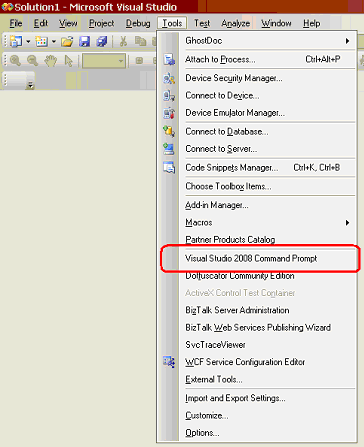Click the Copy icon in the toolbar

[140, 41]
